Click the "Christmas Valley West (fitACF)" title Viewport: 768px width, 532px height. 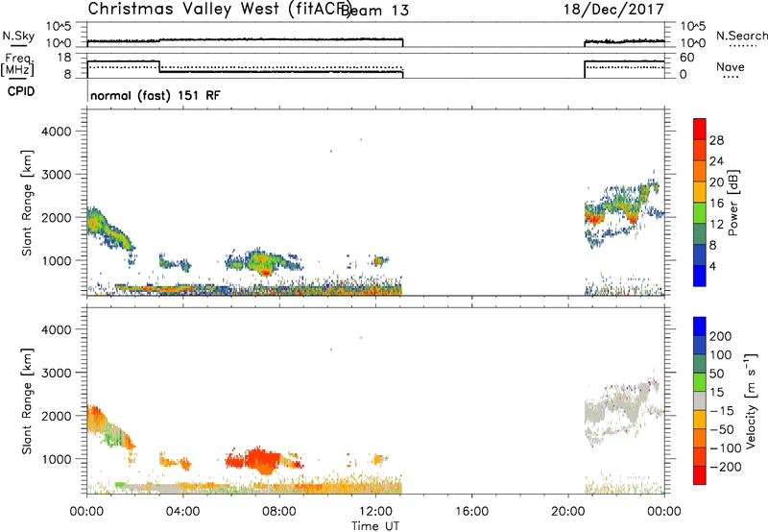219,10
